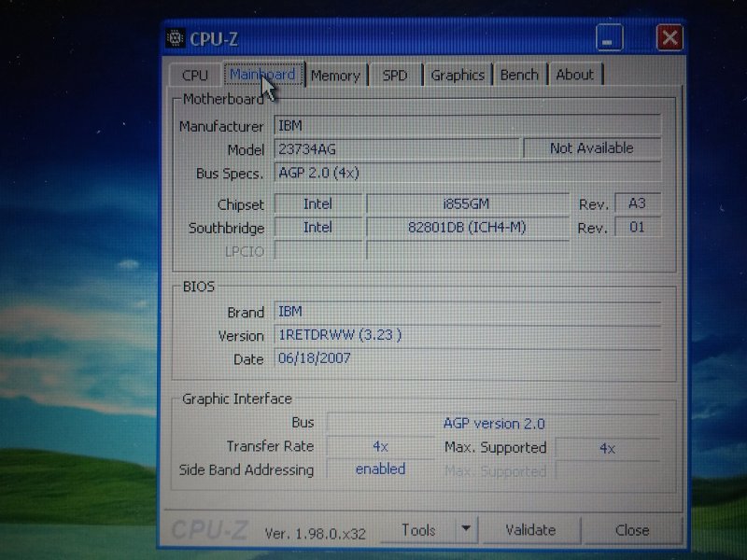747x560 pixels.
Task: Open the About tab
Action: tap(574, 75)
